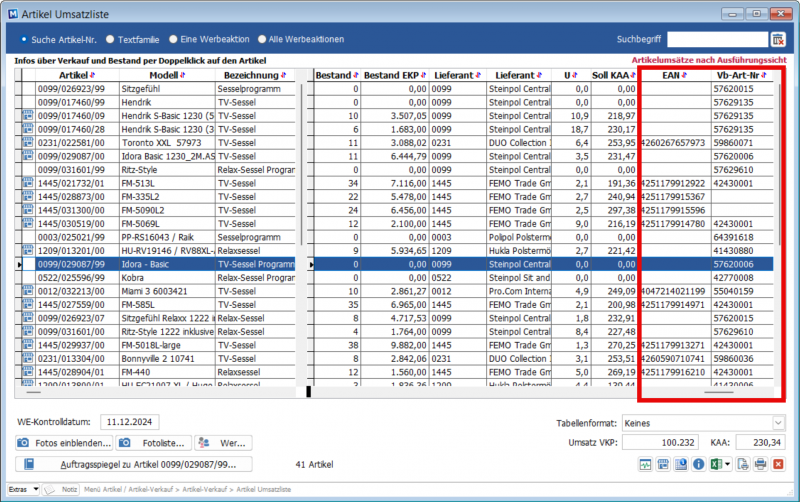This screenshot has height=502, width=800.
Task: Click the red close icon in bottom toolbar
Action: click(x=778, y=464)
